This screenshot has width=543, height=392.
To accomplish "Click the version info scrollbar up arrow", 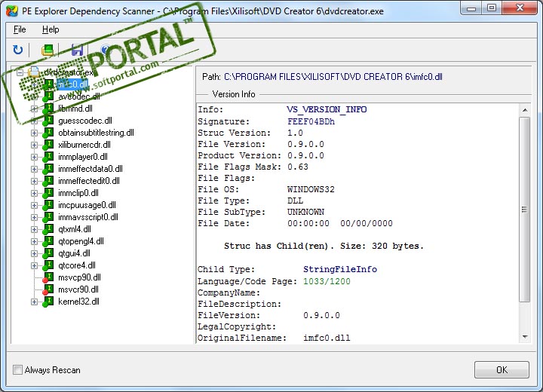I will click(x=525, y=110).
